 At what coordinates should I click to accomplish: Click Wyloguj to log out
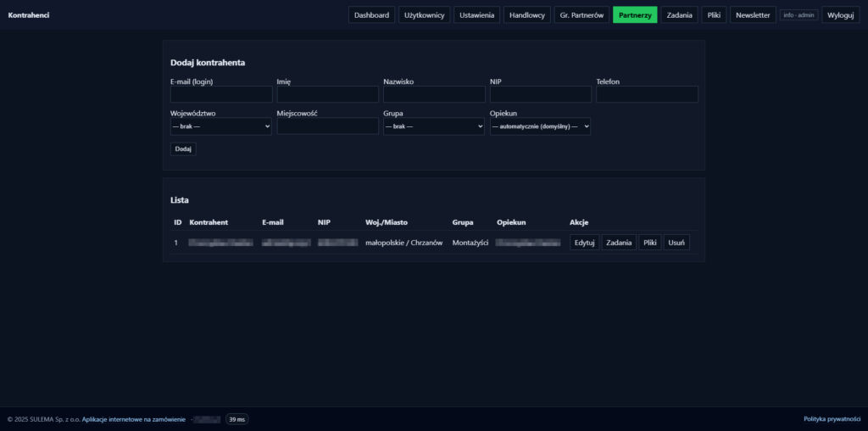(x=840, y=15)
